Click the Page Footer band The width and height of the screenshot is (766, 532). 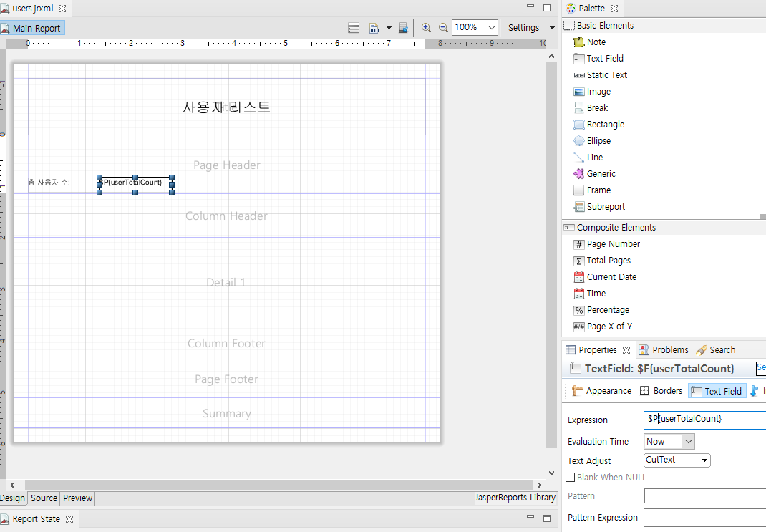click(x=226, y=379)
